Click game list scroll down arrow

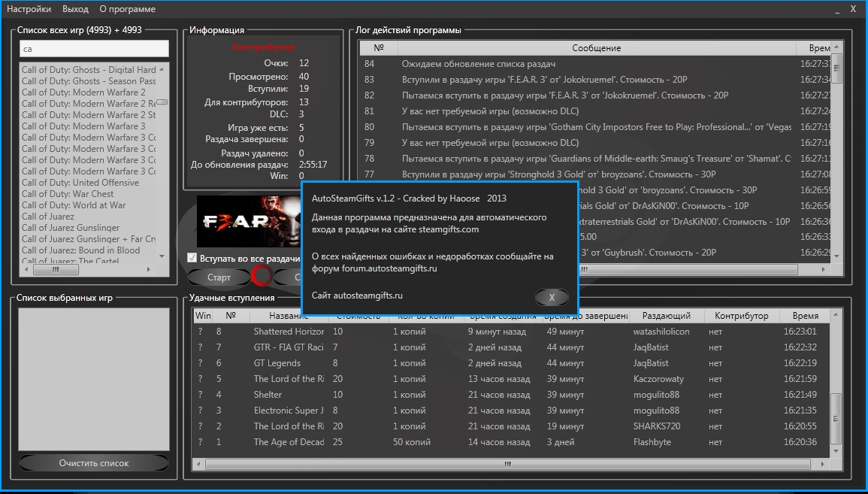click(162, 256)
